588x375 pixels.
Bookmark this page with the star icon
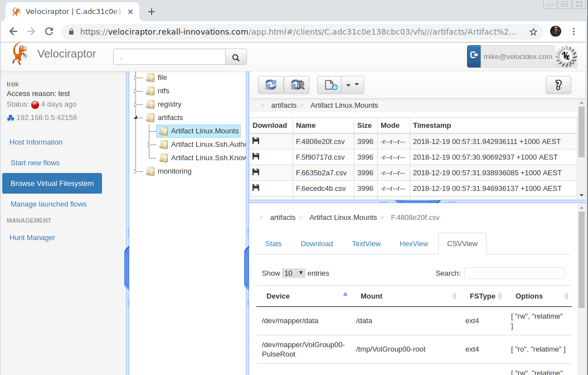533,32
